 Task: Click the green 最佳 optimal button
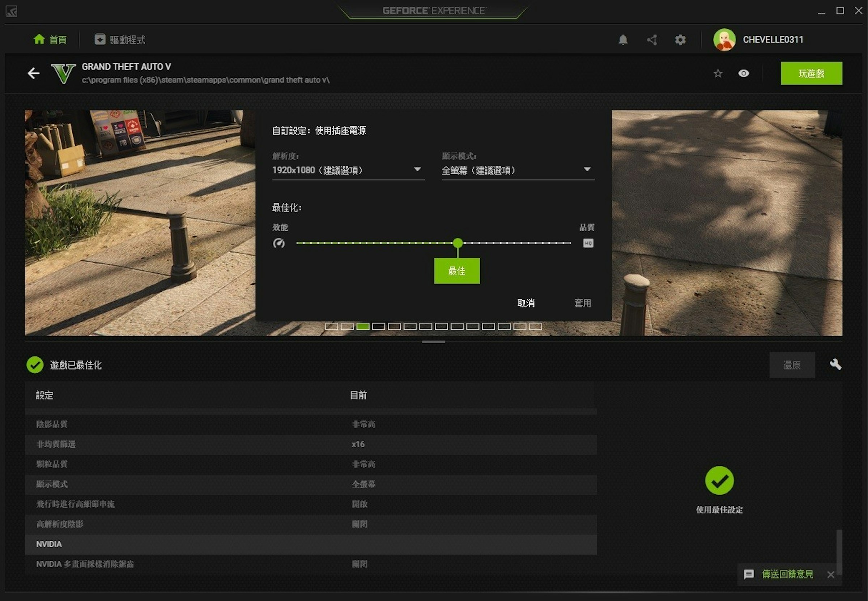(457, 270)
